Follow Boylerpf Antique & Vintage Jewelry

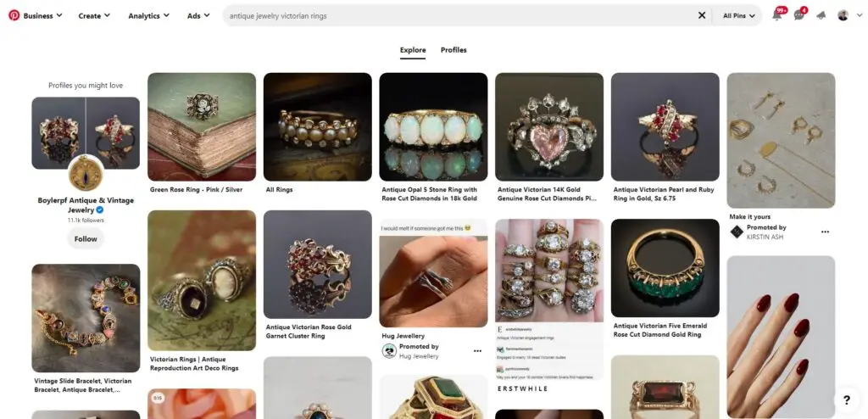[x=86, y=239]
